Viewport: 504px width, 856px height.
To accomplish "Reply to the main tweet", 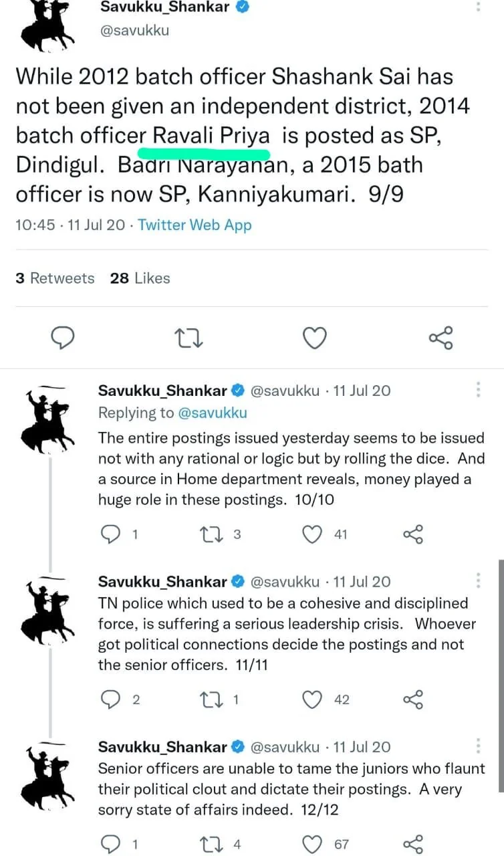I will pyautogui.click(x=63, y=338).
